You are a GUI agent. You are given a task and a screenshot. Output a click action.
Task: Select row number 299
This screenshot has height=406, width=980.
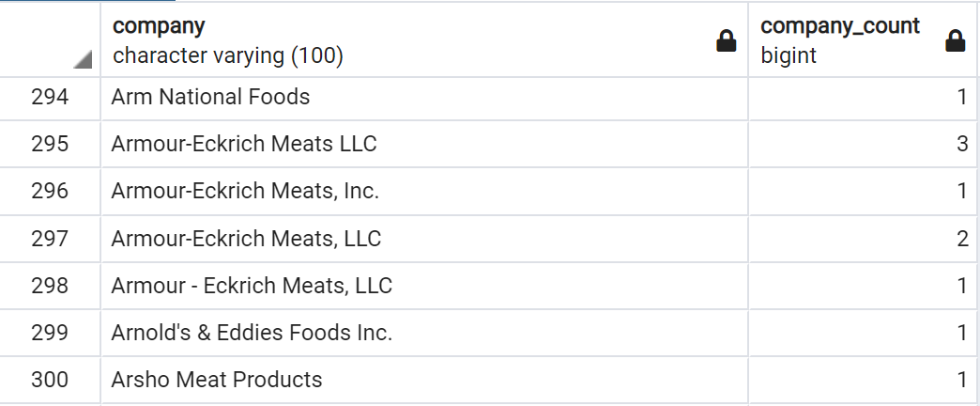tap(50, 332)
